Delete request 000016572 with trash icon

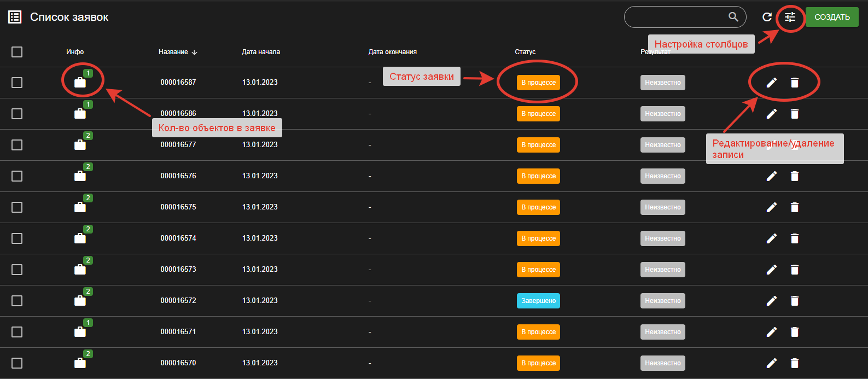click(795, 301)
